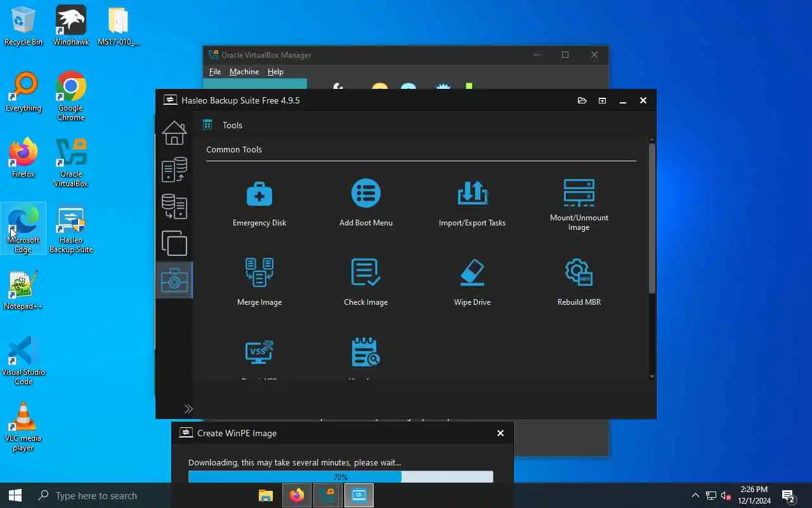Click the taskbar search box
Image resolution: width=812 pixels, height=508 pixels.
pyautogui.click(x=140, y=495)
